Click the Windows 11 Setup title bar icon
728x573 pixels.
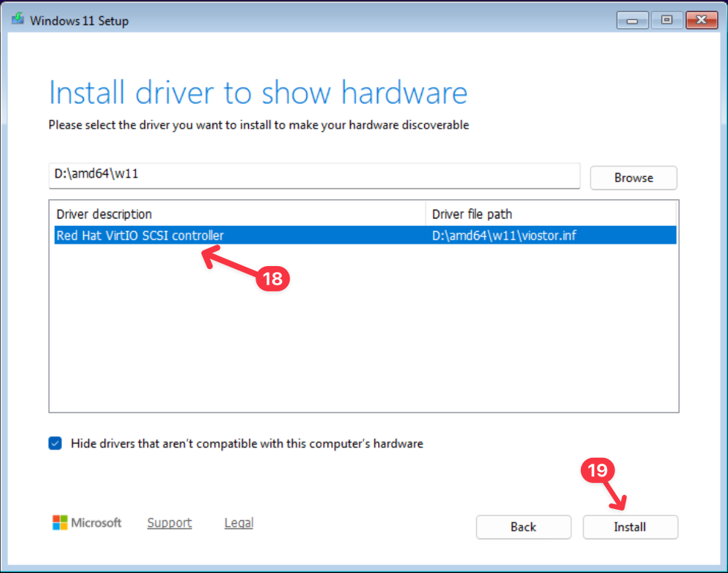(x=17, y=20)
